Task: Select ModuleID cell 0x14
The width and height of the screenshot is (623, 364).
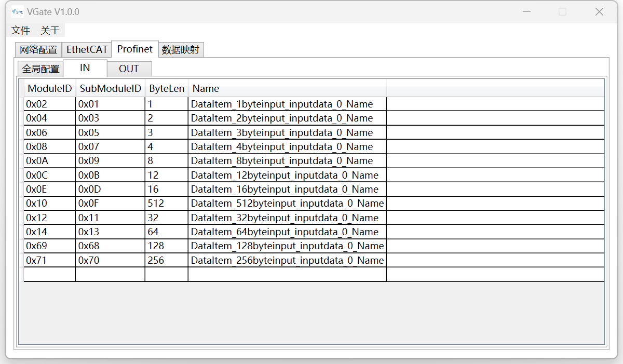Action: (x=50, y=232)
